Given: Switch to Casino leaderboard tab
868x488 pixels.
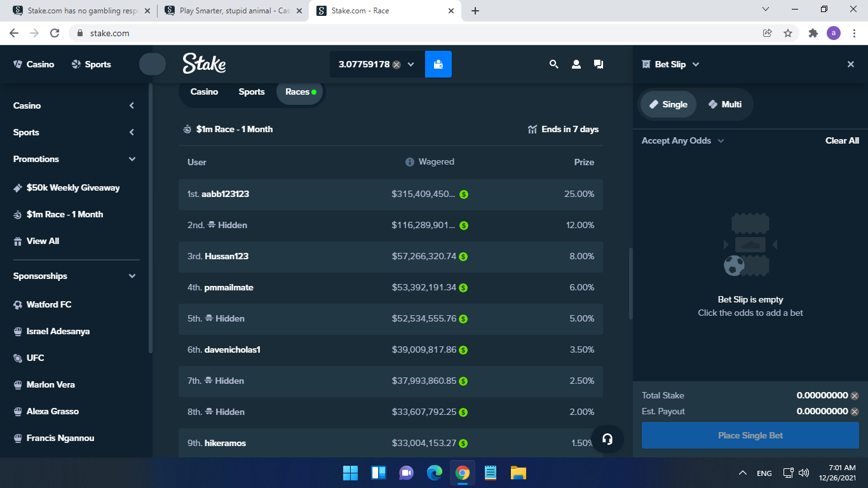Looking at the screenshot, I should (204, 91).
